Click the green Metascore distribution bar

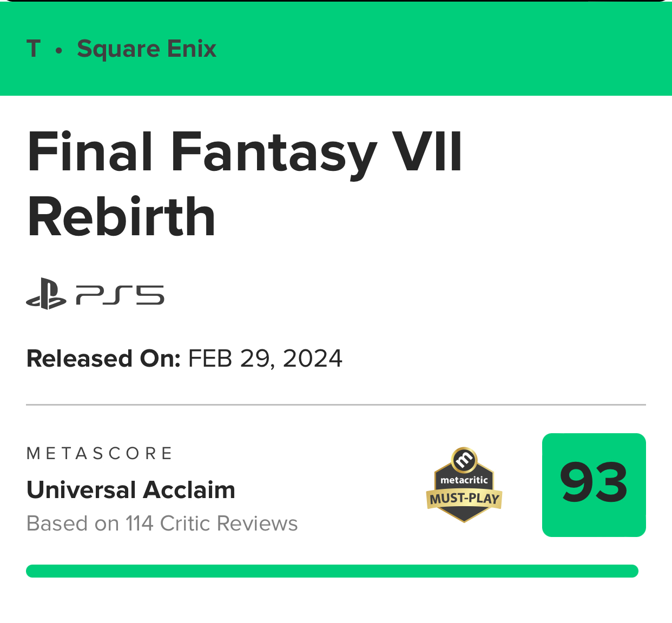(332, 571)
